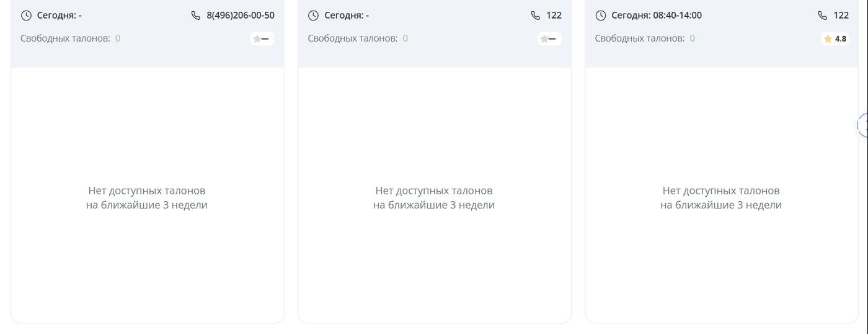
Task: Click 'Сегодня: -' text in the leftmost card
Action: (59, 16)
